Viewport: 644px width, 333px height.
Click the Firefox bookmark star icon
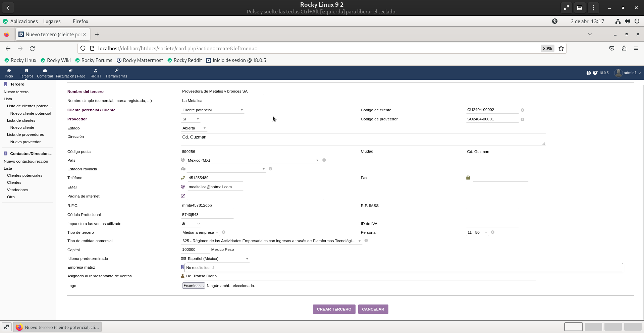coord(561,48)
